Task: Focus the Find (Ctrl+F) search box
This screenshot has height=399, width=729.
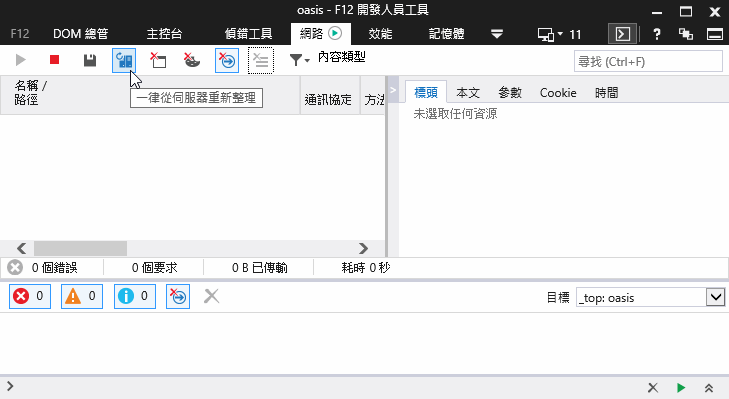Action: [x=648, y=61]
